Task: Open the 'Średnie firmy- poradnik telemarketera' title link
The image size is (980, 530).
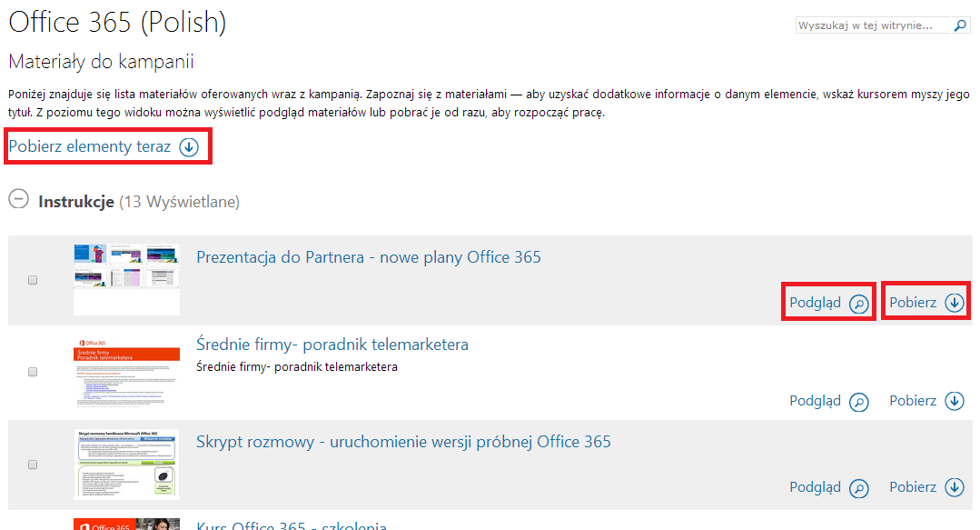Action: pos(332,345)
